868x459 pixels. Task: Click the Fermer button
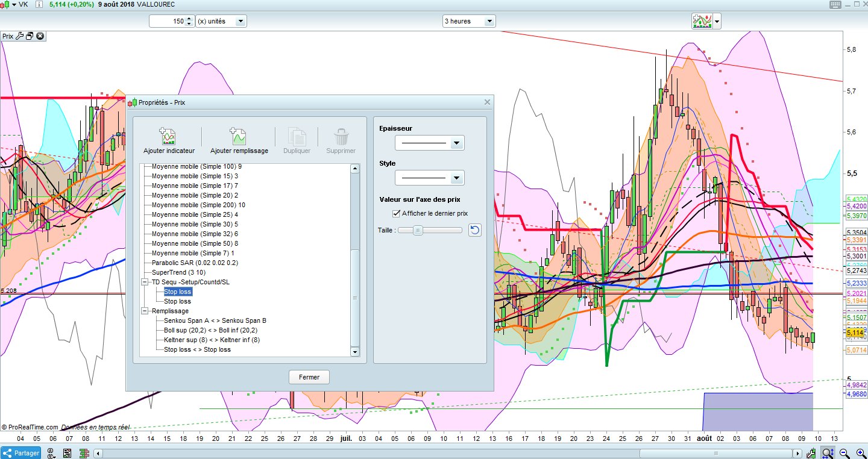click(x=309, y=377)
